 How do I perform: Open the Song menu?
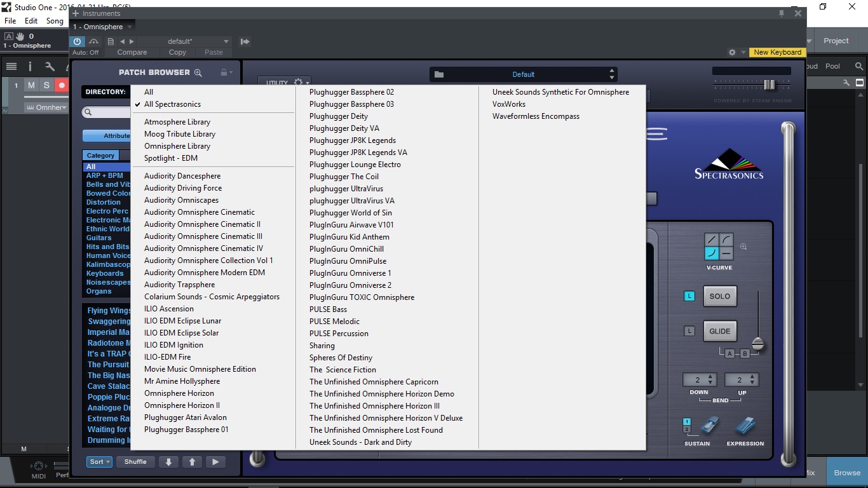tap(55, 21)
